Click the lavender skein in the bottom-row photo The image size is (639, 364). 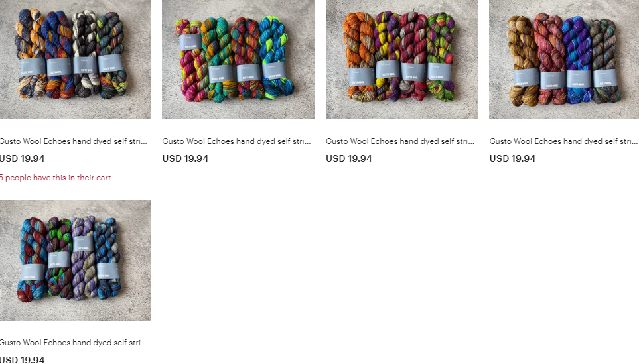[x=84, y=259]
